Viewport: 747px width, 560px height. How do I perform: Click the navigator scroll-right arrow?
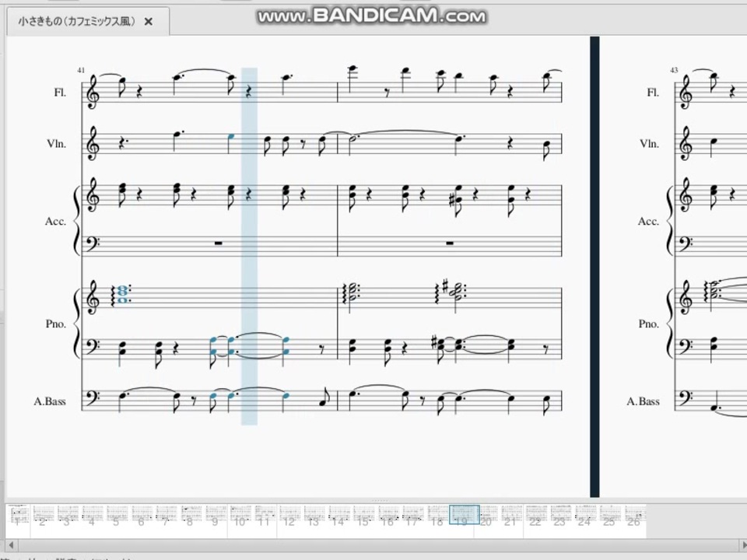click(744, 544)
